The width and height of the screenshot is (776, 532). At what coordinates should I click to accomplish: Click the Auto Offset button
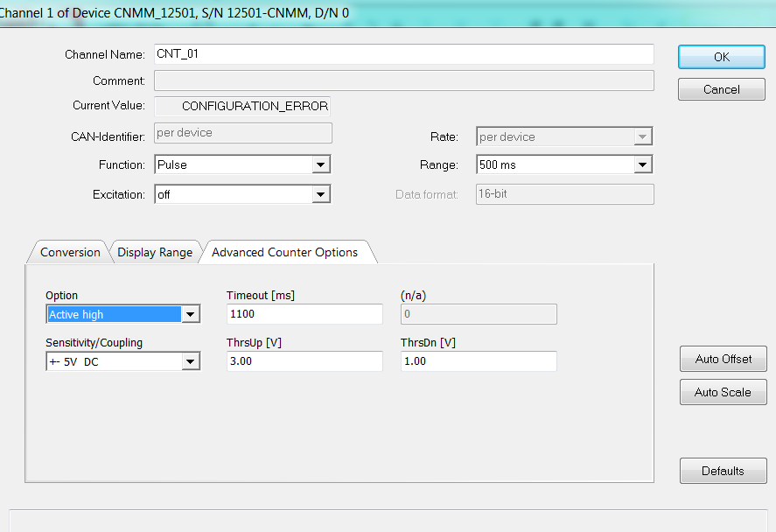pos(723,359)
